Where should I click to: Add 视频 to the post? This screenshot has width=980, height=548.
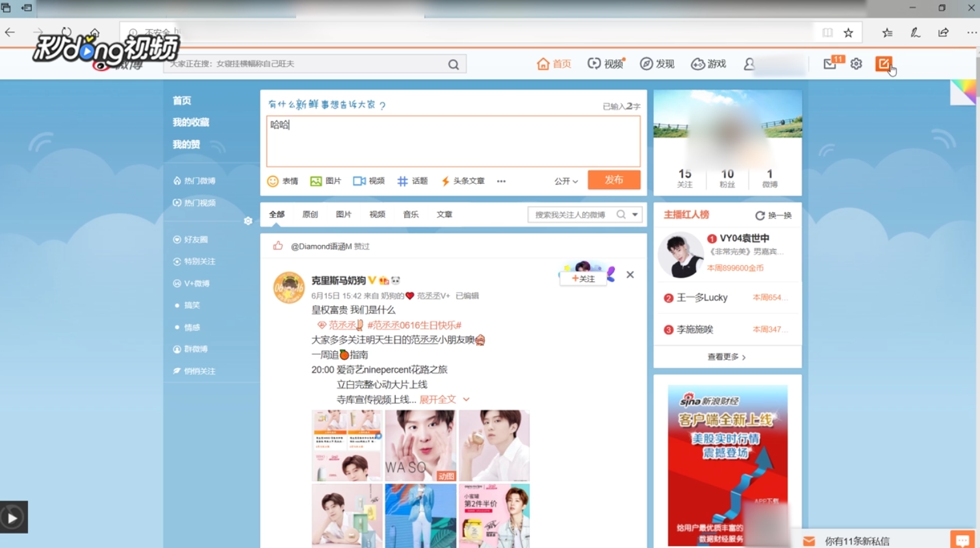pyautogui.click(x=368, y=181)
